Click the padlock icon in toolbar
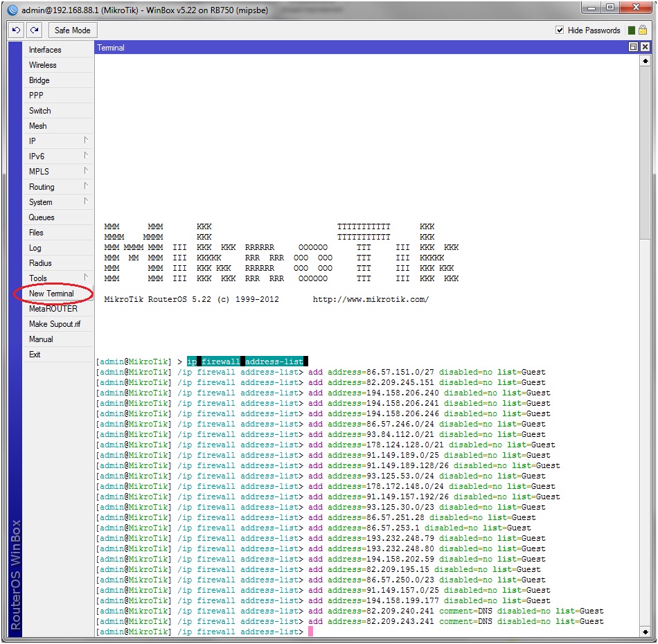The width and height of the screenshot is (658, 644). [643, 30]
